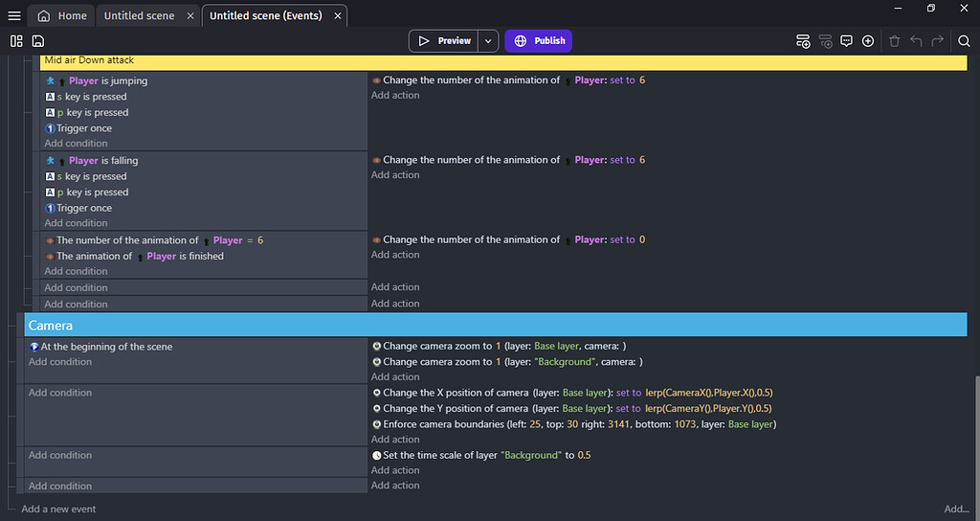Click the circled plus add-other-event icon
Image resolution: width=980 pixels, height=521 pixels.
[868, 41]
